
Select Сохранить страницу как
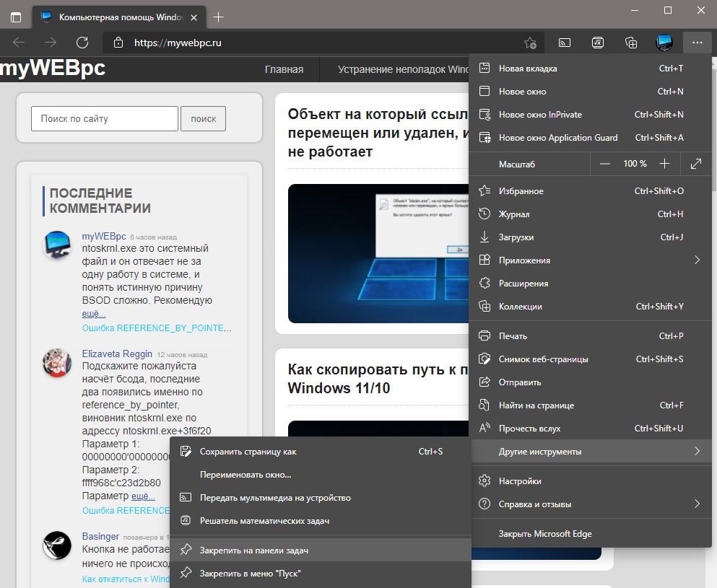point(320,452)
